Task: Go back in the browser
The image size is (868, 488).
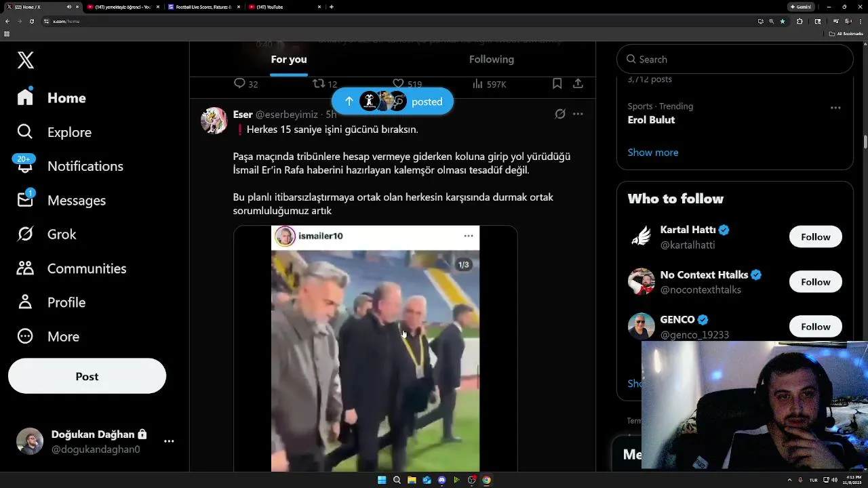Action: 7,21
